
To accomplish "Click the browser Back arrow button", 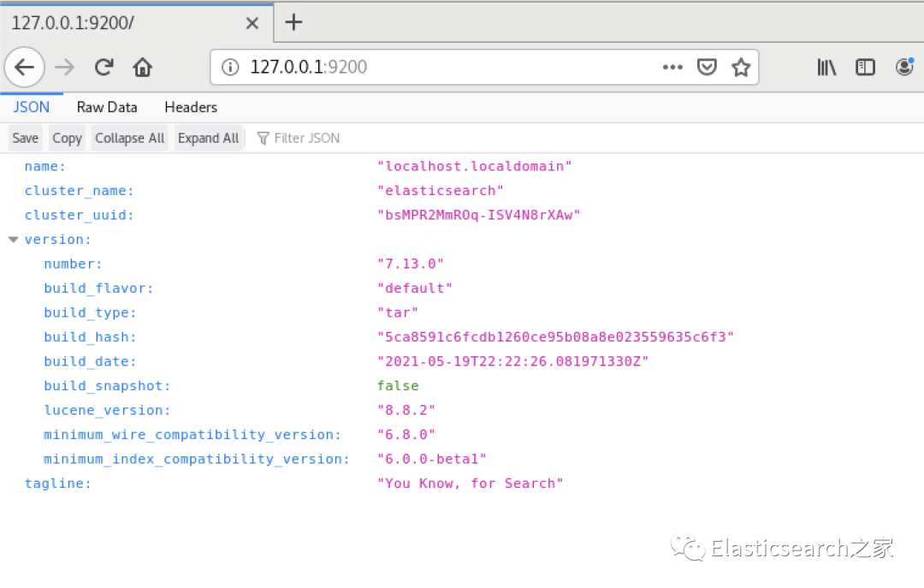I will tap(24, 68).
